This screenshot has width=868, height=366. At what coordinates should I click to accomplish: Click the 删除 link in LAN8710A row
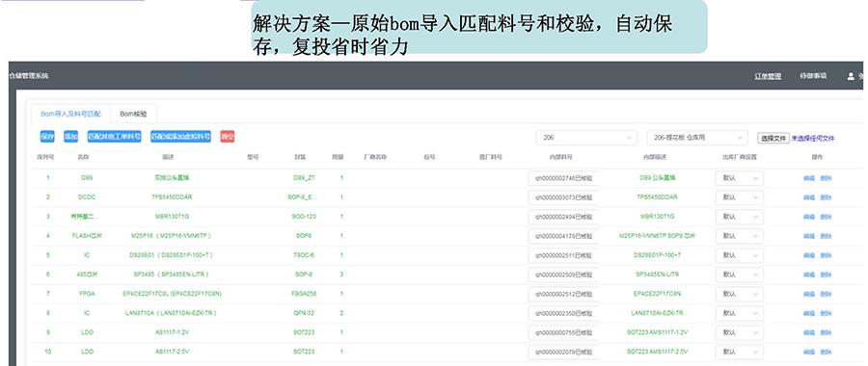tap(826, 313)
